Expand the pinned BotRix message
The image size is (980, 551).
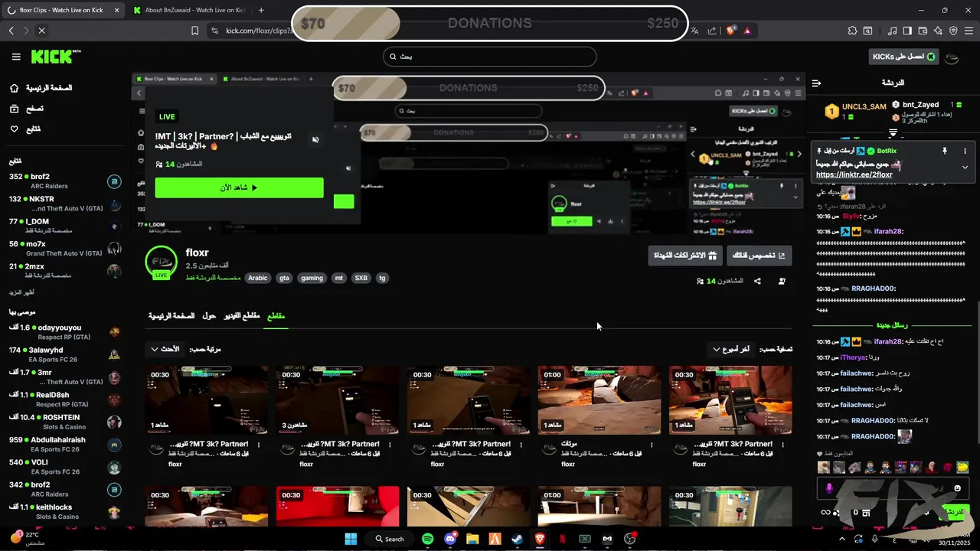[x=965, y=167]
